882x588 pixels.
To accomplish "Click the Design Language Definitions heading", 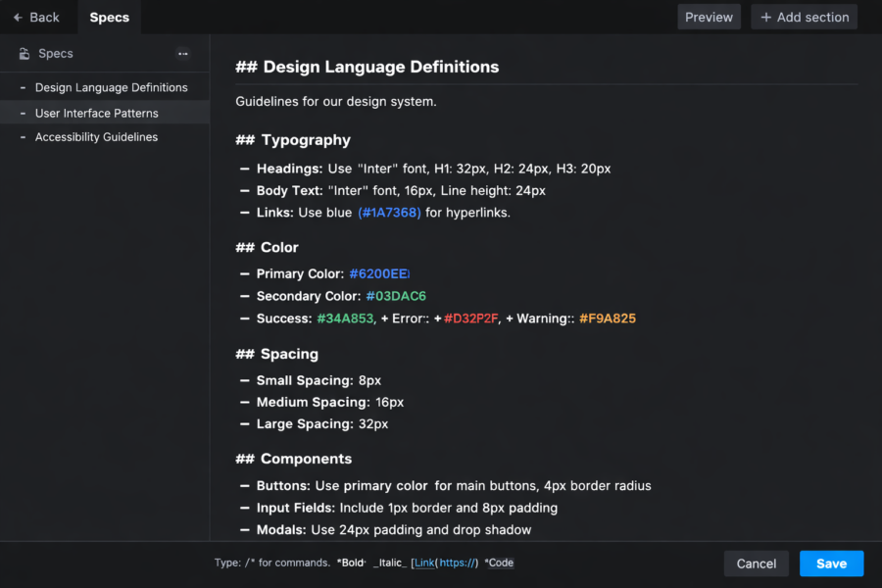I will click(367, 67).
